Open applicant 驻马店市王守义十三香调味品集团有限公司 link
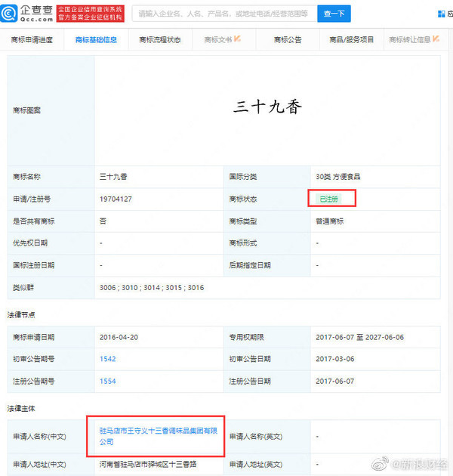Viewport: 453px width, 476px height. 159,436
